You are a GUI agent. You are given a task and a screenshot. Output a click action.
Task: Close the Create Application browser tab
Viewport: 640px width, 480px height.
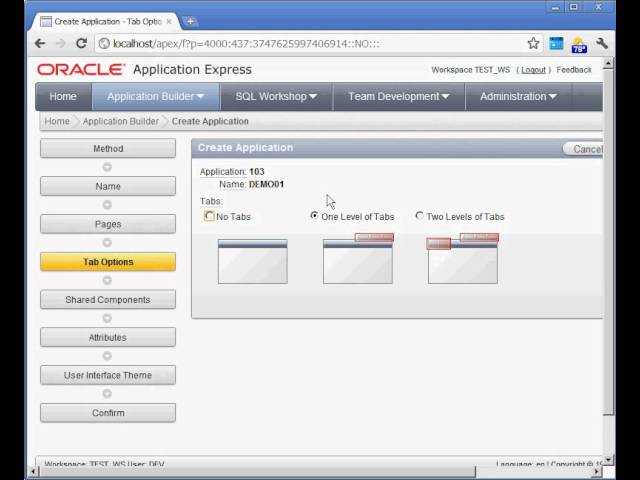click(169, 21)
